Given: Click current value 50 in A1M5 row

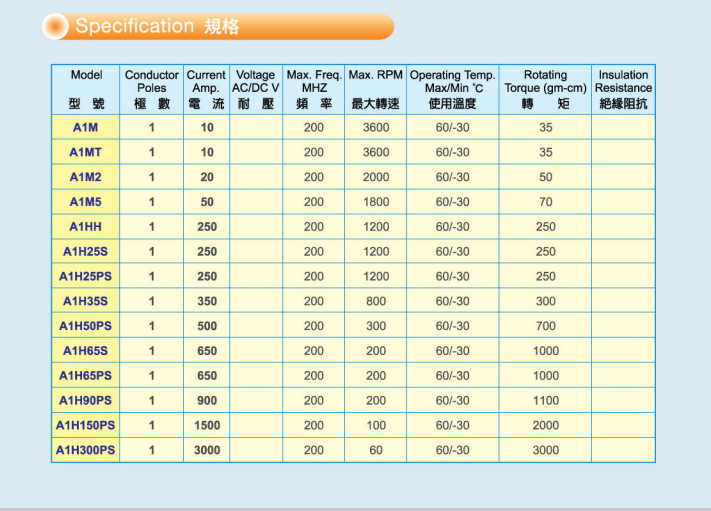Looking at the screenshot, I should (207, 202).
